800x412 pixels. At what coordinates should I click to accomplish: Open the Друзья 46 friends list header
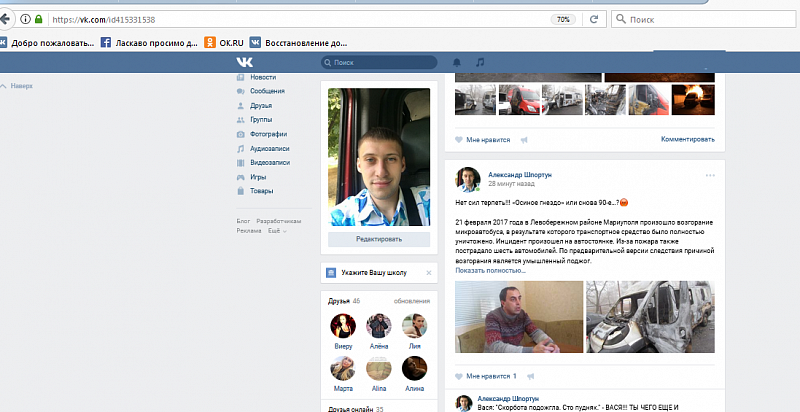344,301
